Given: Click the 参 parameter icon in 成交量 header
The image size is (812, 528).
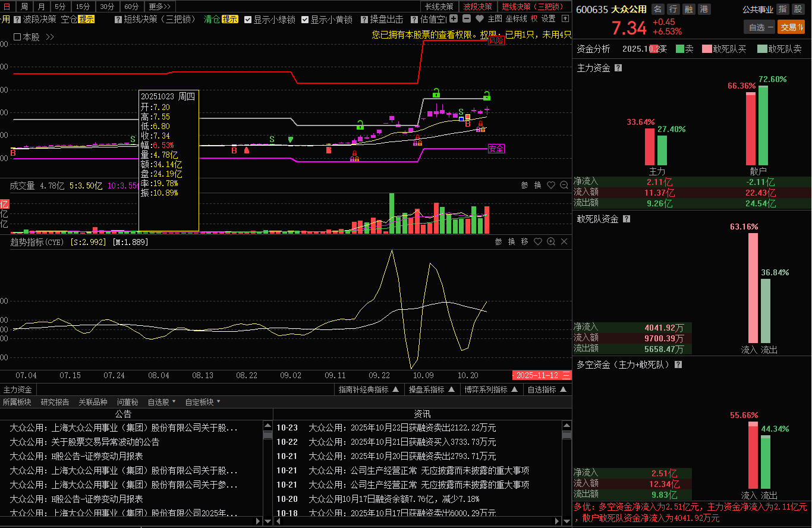Looking at the screenshot, I should 524,186.
